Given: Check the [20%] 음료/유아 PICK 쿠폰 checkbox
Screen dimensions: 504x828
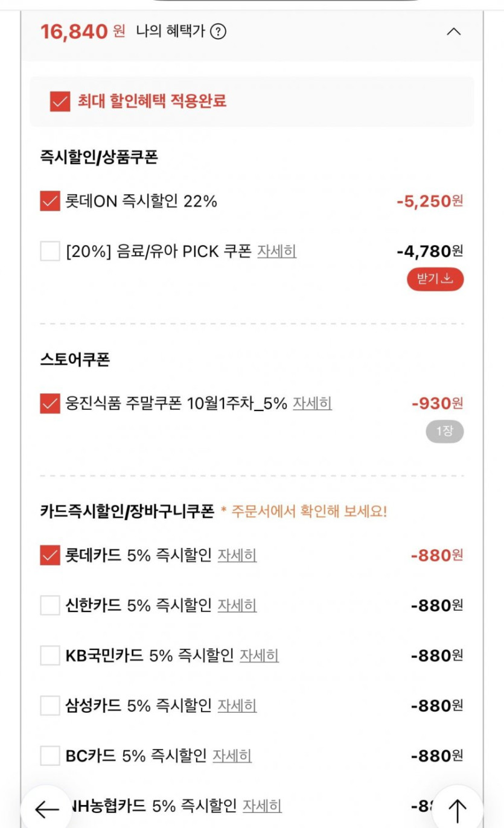Looking at the screenshot, I should tap(50, 250).
